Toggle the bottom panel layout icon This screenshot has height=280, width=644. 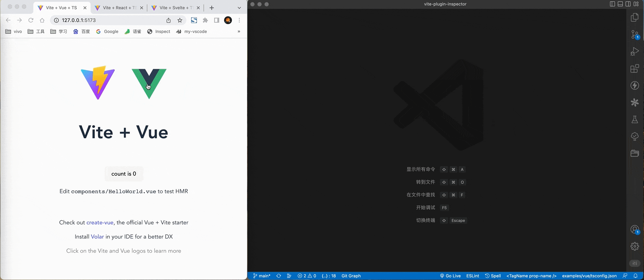620,4
